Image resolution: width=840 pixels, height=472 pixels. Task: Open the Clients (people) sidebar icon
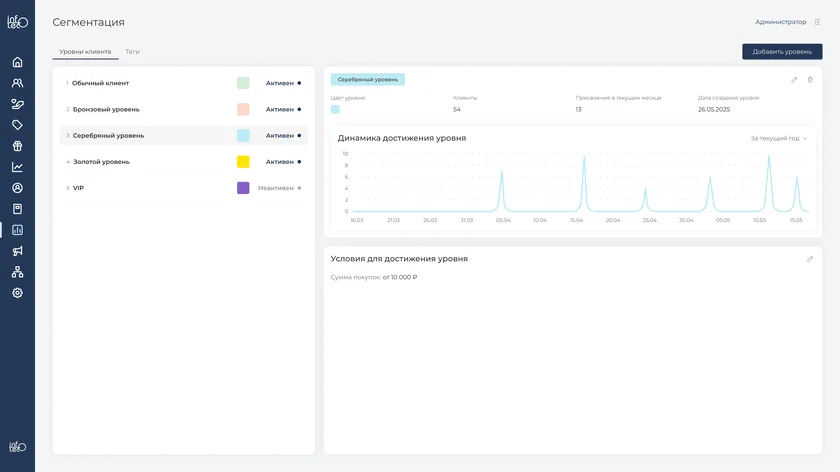point(17,83)
